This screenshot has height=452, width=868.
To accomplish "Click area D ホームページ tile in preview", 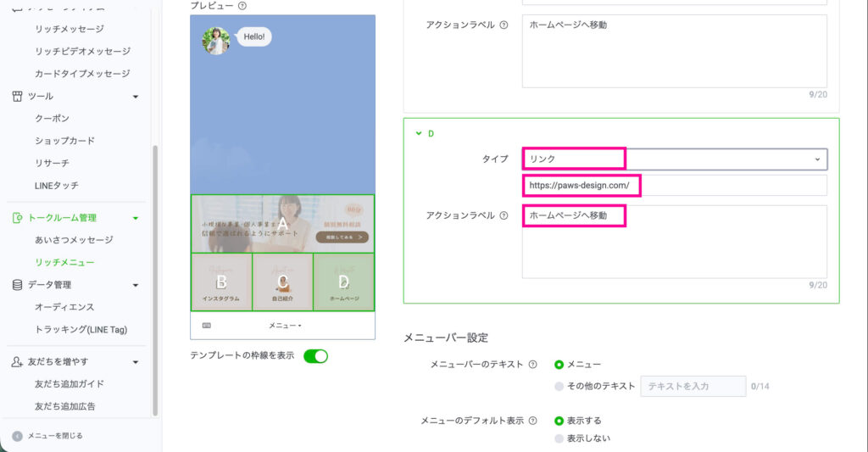I will pyautogui.click(x=343, y=282).
